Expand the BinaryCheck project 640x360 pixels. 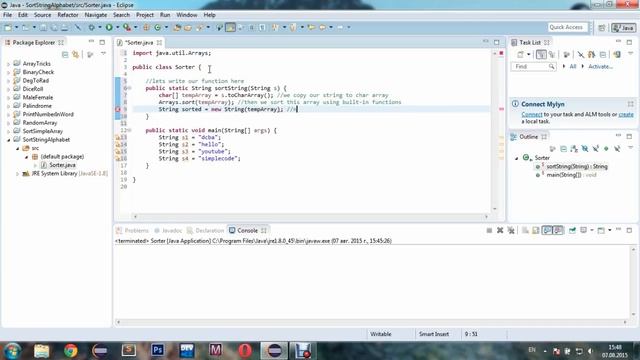point(8,72)
